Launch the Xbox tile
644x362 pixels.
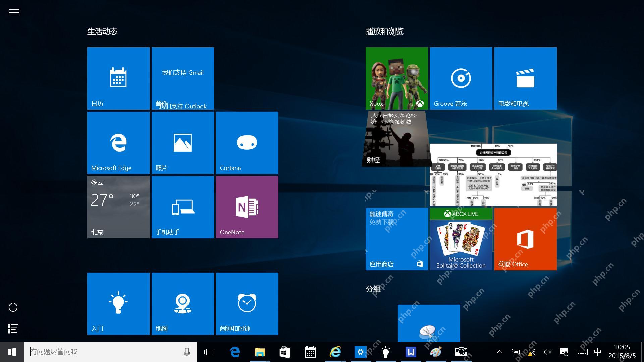(397, 78)
